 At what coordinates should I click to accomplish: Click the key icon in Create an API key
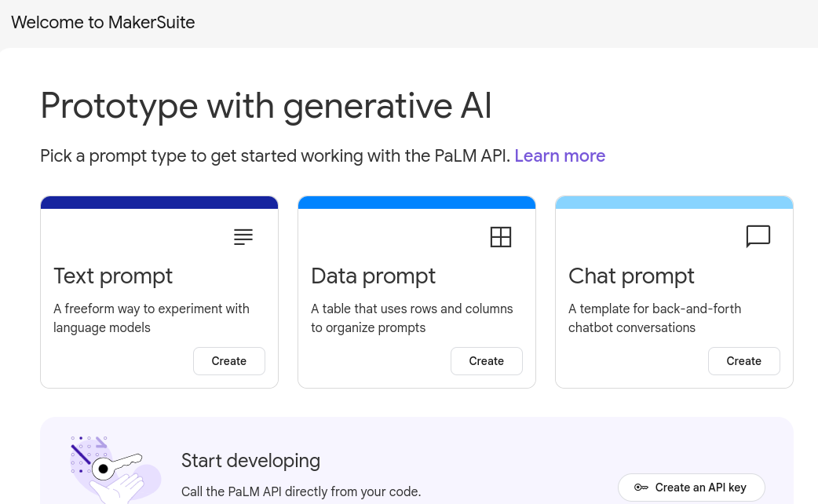tap(641, 488)
